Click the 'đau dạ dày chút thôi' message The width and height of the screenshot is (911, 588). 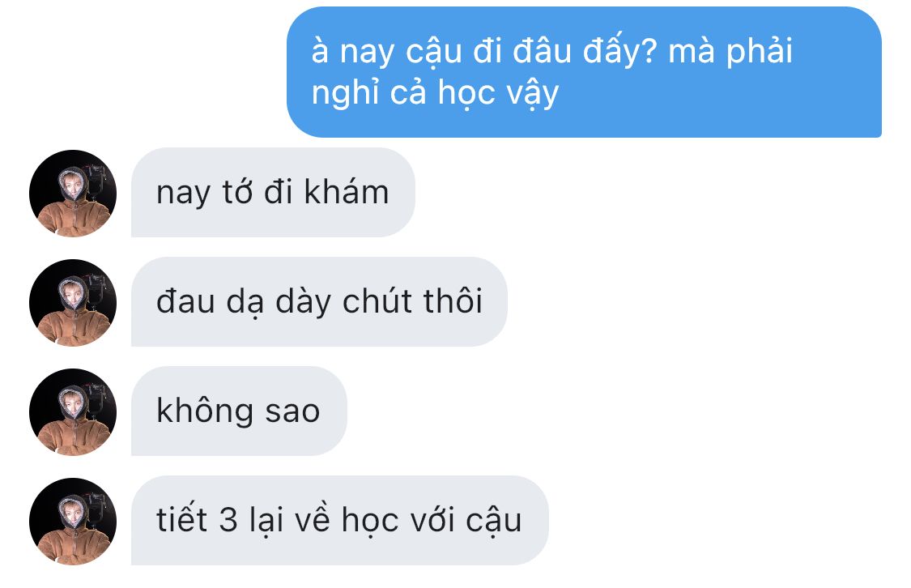coord(319,301)
